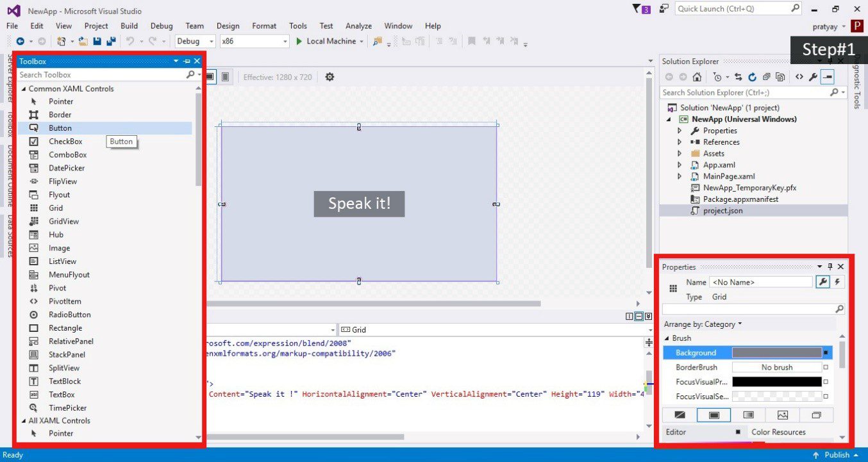The image size is (868, 462).
Task: Select the Solid color brush option
Action: (714, 415)
